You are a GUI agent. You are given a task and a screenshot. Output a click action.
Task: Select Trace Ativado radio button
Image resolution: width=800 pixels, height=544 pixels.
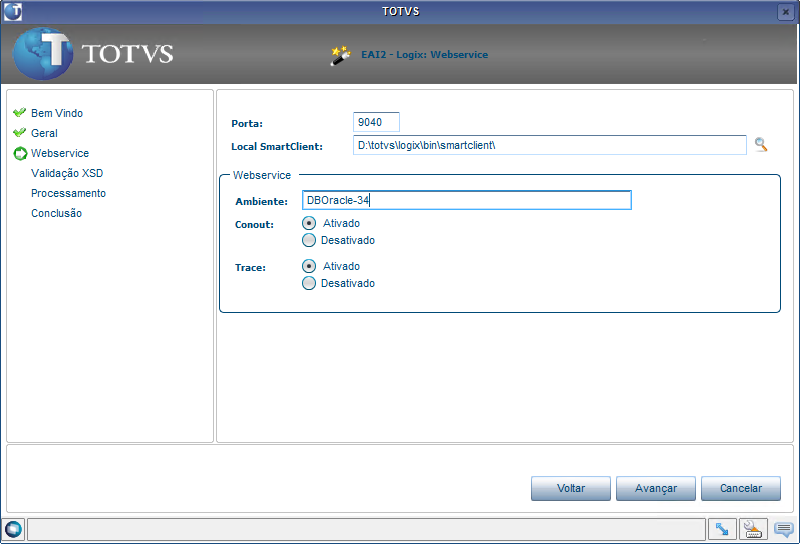(x=309, y=266)
